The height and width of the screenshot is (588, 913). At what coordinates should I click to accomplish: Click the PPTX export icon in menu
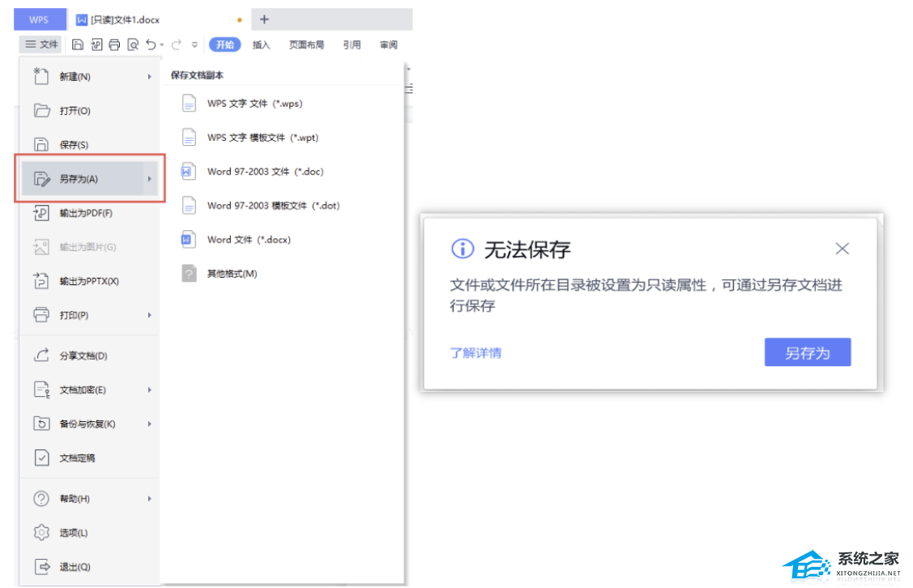coord(41,281)
